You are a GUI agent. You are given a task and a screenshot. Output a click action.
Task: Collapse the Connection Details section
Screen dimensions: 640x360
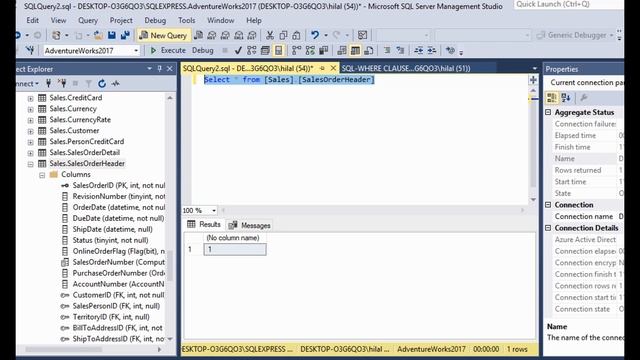pos(548,228)
